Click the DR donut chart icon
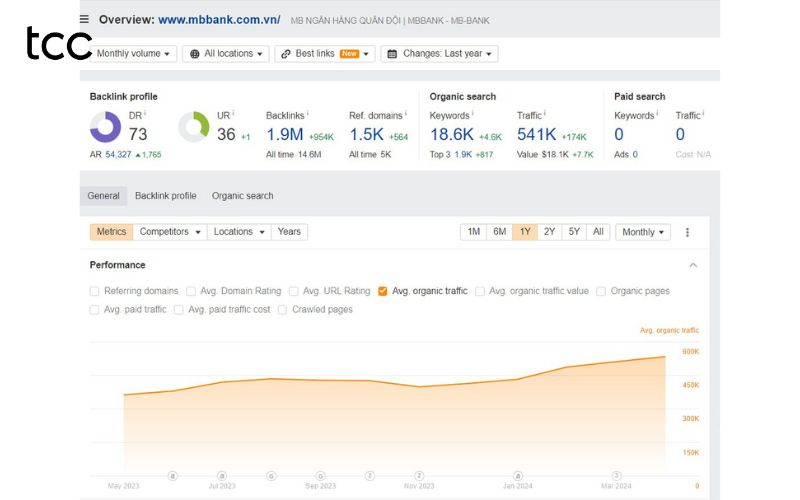The height and width of the screenshot is (500, 800). (x=106, y=127)
